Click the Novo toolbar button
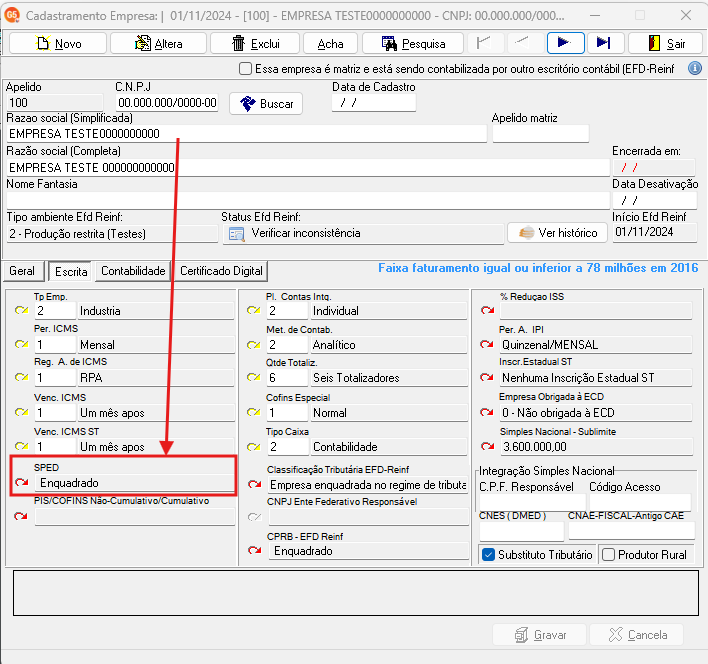The height and width of the screenshot is (664, 708). pos(58,43)
